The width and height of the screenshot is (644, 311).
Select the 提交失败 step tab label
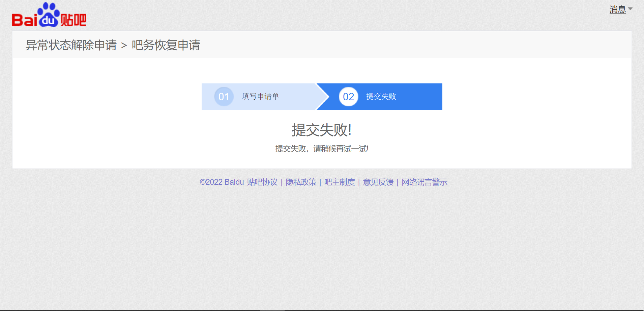(x=381, y=97)
